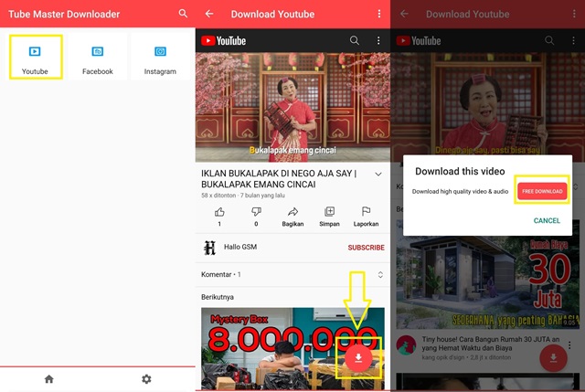Open three-dot menu beside Tiny house video
Viewport: 585px width, 392px height.
pyautogui.click(x=569, y=345)
